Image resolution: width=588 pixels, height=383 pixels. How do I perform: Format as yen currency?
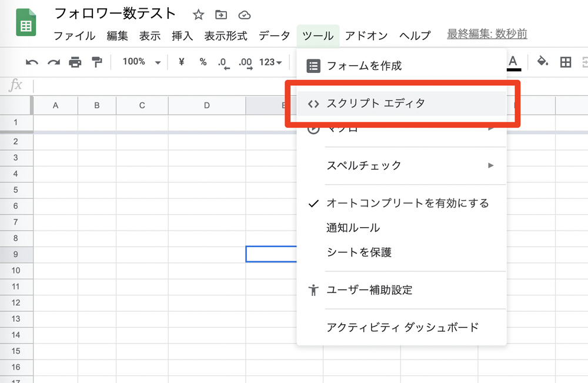coord(182,62)
